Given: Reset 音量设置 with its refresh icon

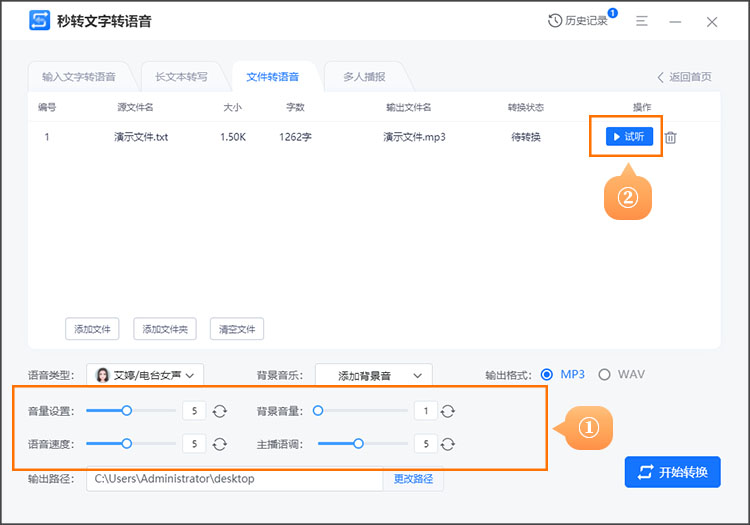Looking at the screenshot, I should tap(220, 410).
